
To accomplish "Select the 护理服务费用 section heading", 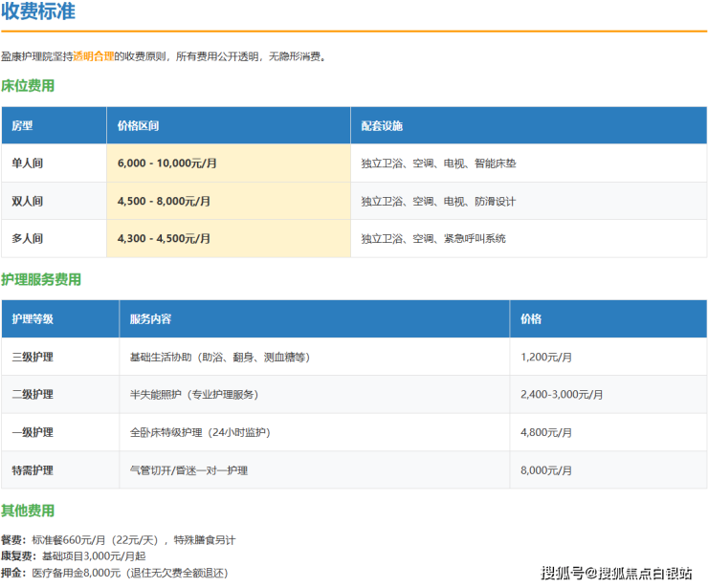I will tap(41, 280).
